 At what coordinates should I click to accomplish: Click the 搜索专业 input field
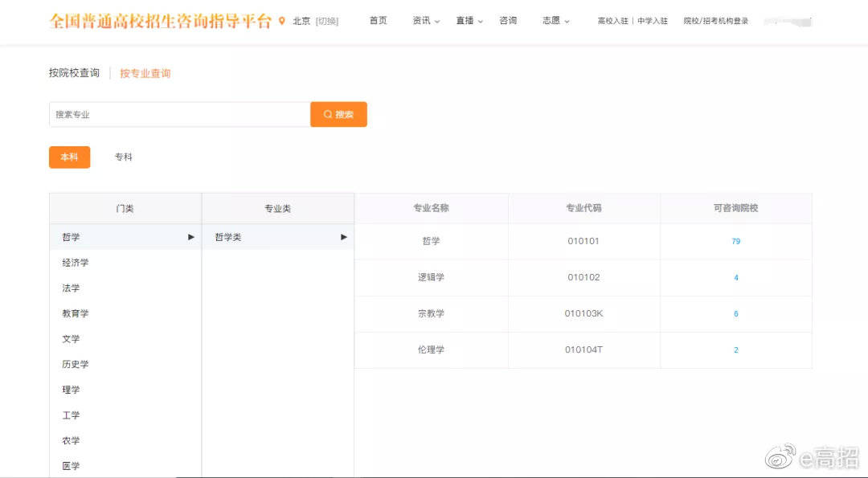point(180,114)
